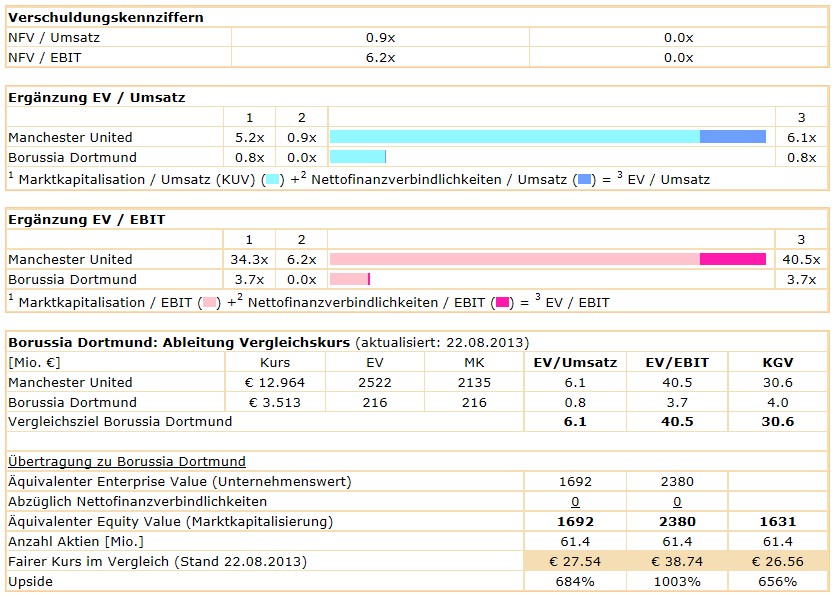Open the underlined 'Übertragung zu Borussia Dortmund' text
Screen dimensions: 837x597
click(127, 461)
